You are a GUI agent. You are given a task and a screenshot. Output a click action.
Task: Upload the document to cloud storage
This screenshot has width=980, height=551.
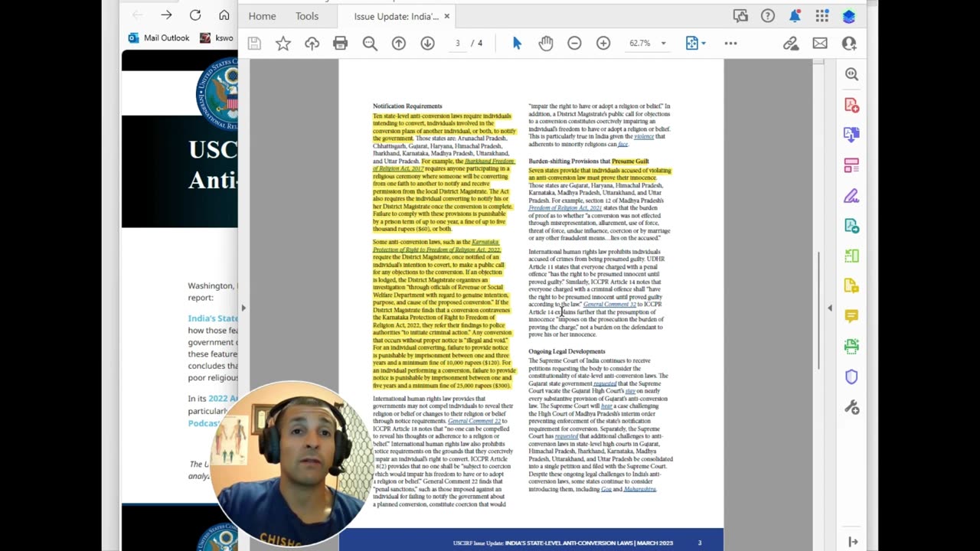312,44
